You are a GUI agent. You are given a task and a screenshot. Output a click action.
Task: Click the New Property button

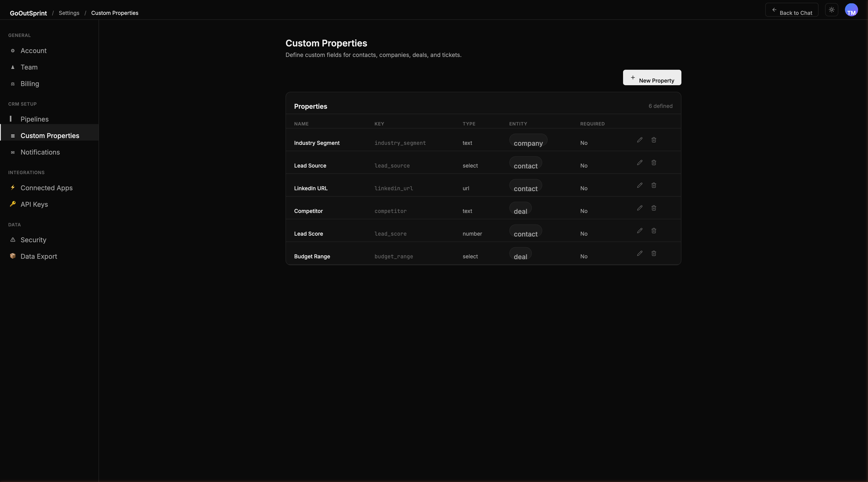(652, 78)
